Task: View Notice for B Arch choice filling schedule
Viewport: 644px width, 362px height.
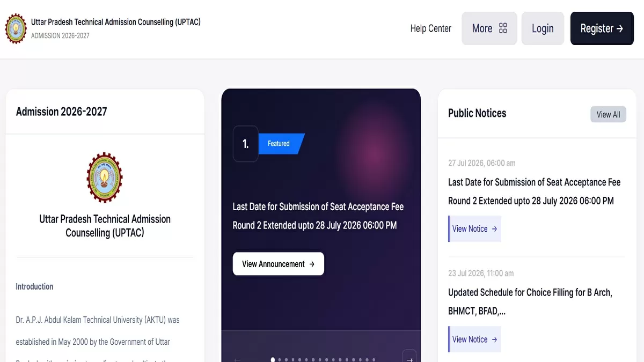Action: point(475,339)
